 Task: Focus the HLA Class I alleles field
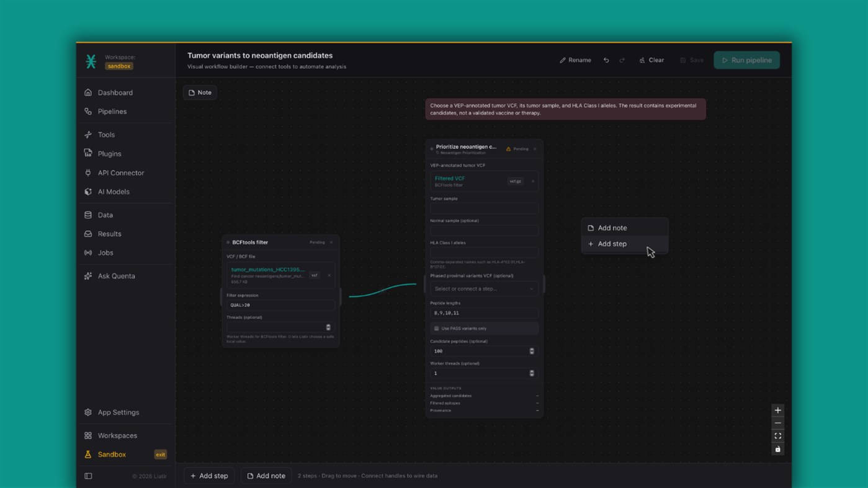click(x=484, y=252)
